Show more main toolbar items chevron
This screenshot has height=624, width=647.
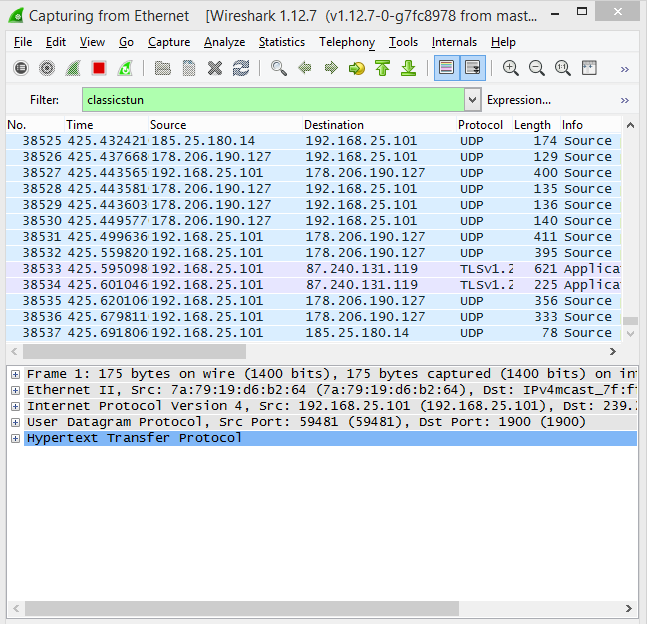[x=625, y=69]
